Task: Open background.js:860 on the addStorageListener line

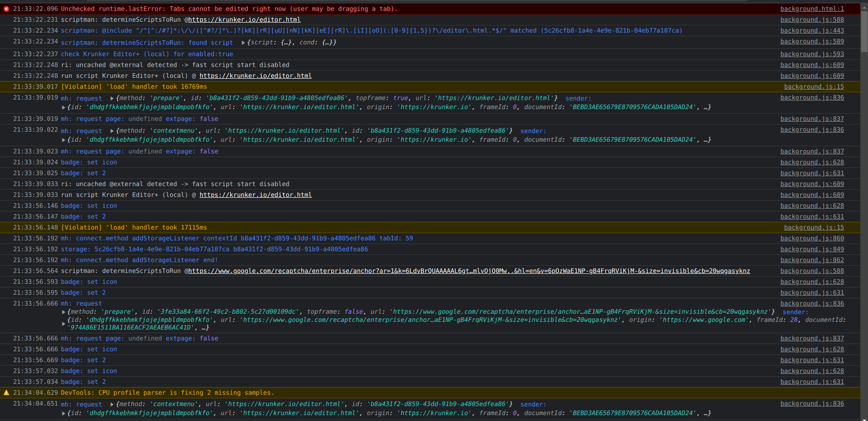Action: pyautogui.click(x=812, y=238)
